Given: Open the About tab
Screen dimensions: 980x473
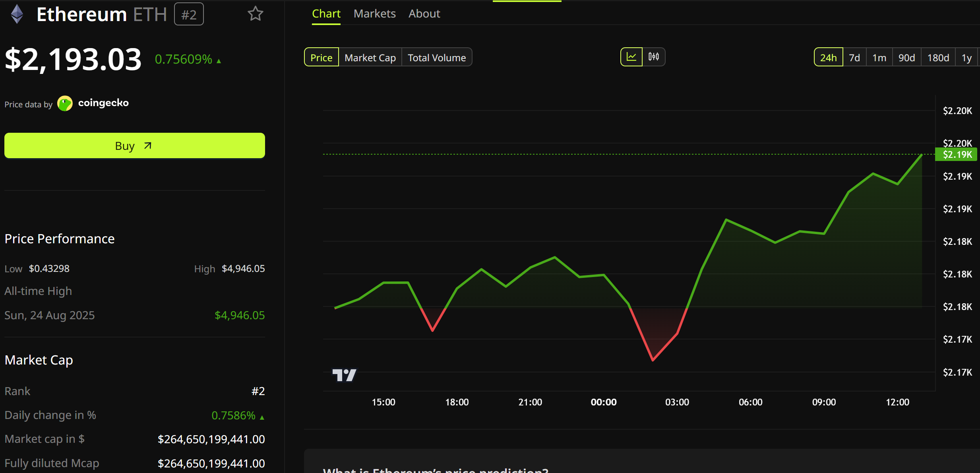Looking at the screenshot, I should point(424,14).
